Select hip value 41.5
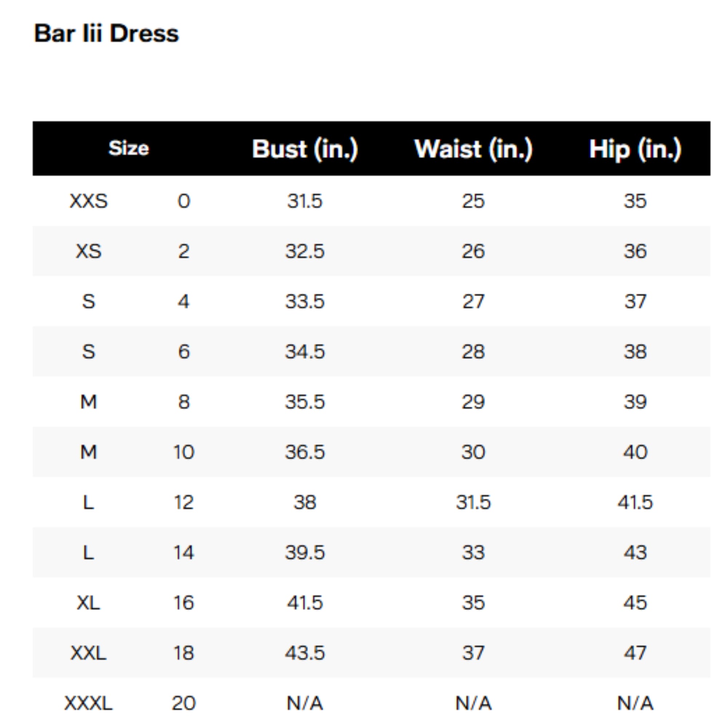 coord(635,502)
